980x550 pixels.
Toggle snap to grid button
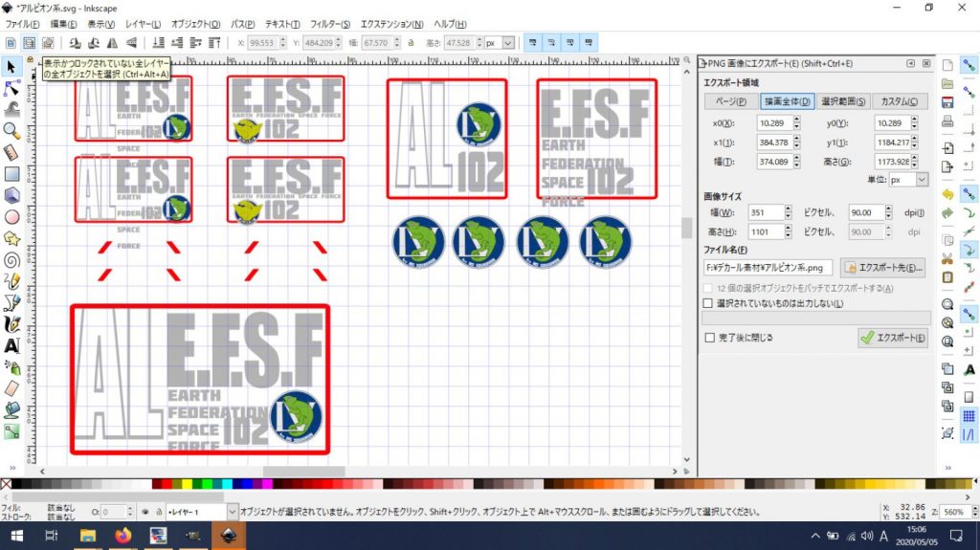969,416
